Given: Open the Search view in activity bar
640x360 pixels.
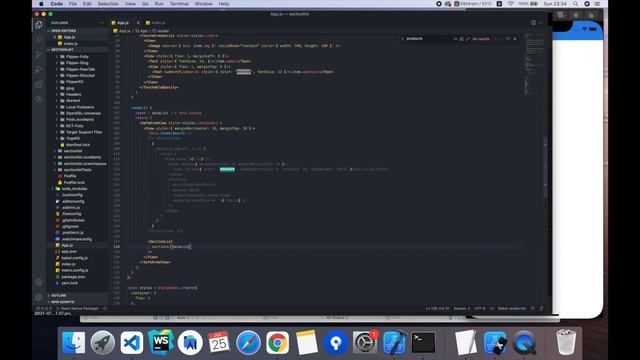Looking at the screenshot, I should tap(39, 40).
